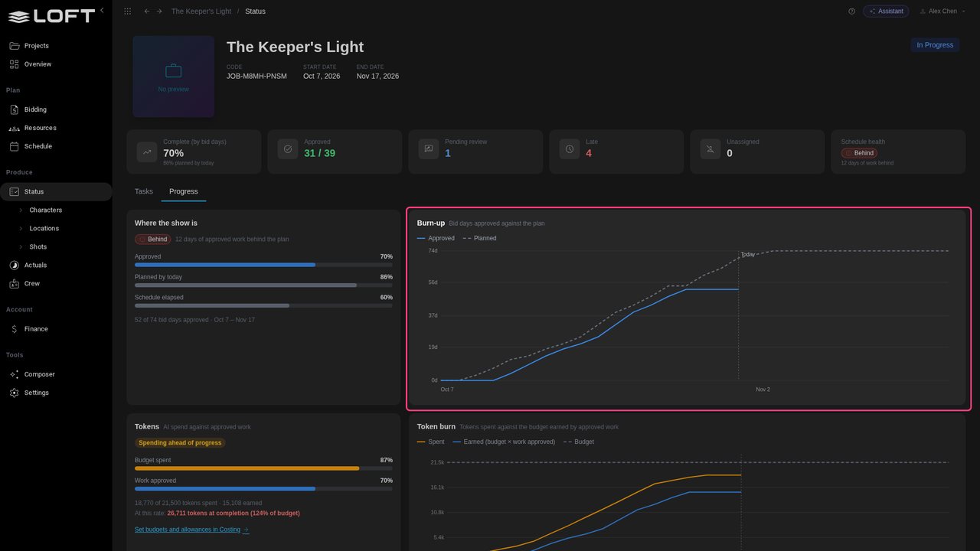Open Finance dollar icon in sidebar
This screenshot has width=980, height=551.
15,329
